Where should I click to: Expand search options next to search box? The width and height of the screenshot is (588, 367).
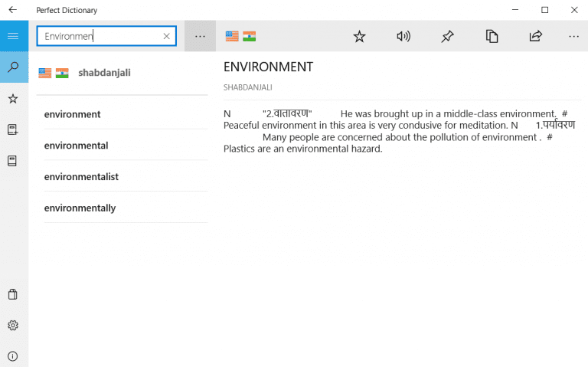(200, 36)
